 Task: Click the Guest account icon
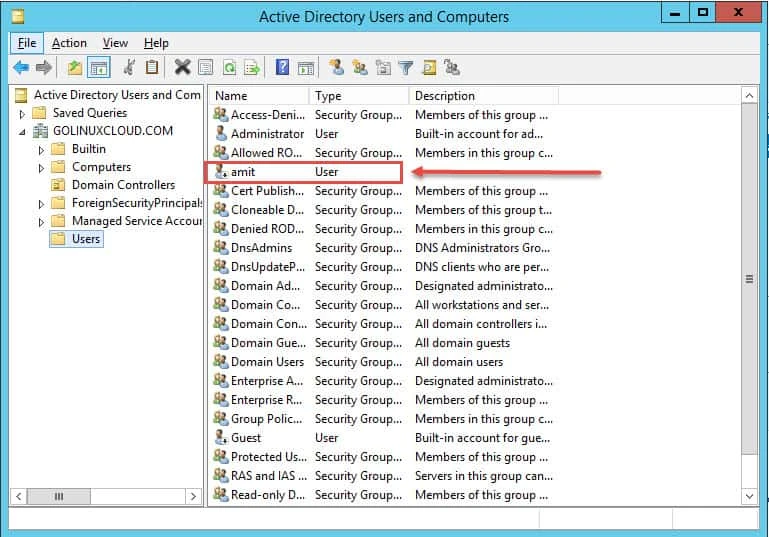click(x=221, y=437)
